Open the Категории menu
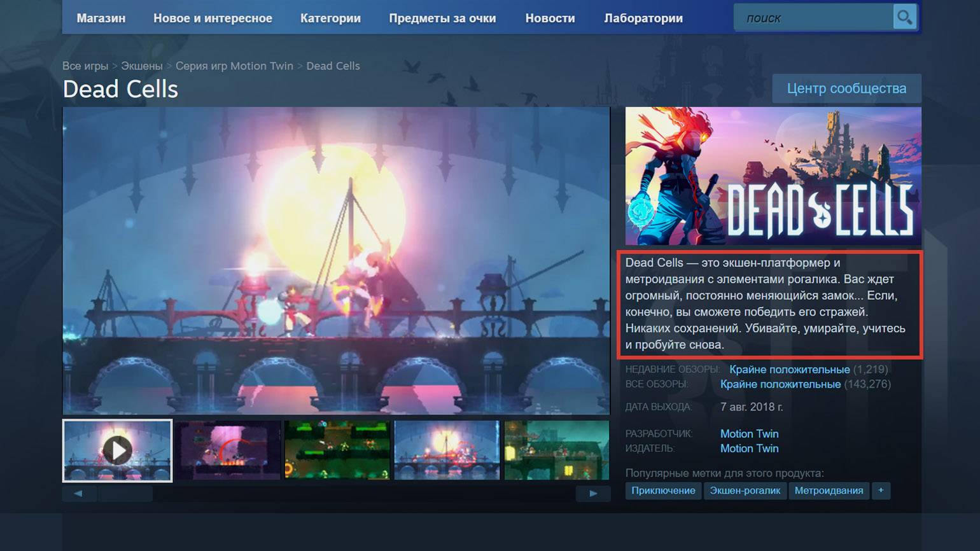980x551 pixels. point(330,18)
